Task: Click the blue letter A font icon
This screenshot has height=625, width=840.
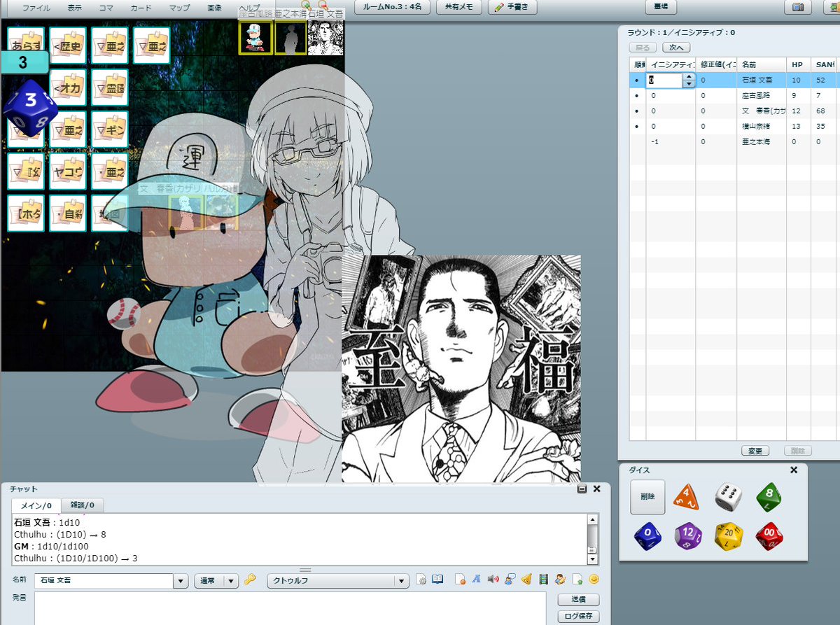Action: click(x=476, y=580)
